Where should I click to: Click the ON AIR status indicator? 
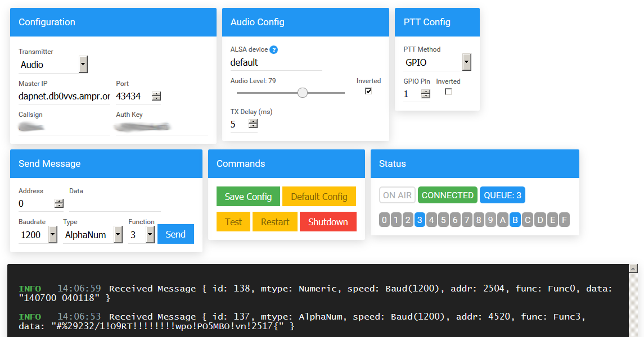pos(397,195)
